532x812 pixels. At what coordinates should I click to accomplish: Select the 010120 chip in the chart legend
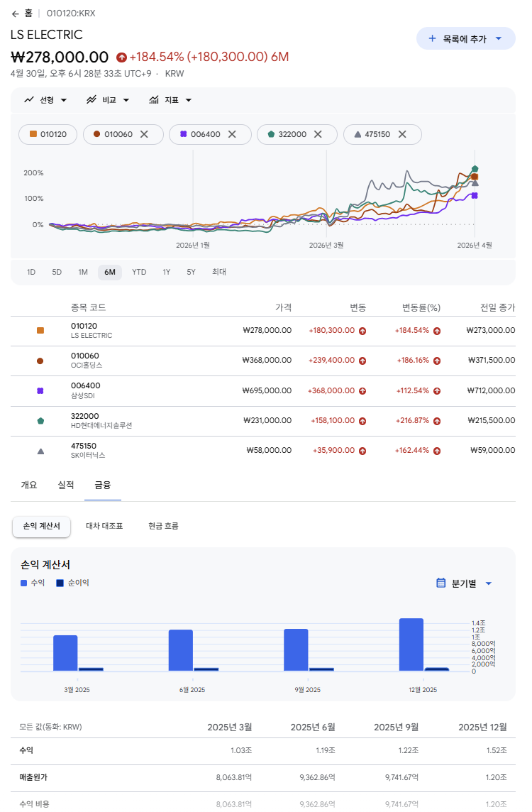point(48,134)
